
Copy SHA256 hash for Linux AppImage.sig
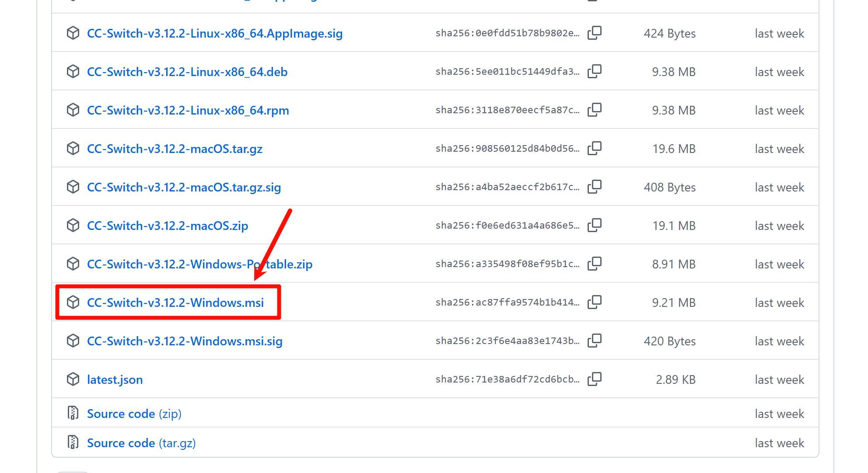coord(594,33)
